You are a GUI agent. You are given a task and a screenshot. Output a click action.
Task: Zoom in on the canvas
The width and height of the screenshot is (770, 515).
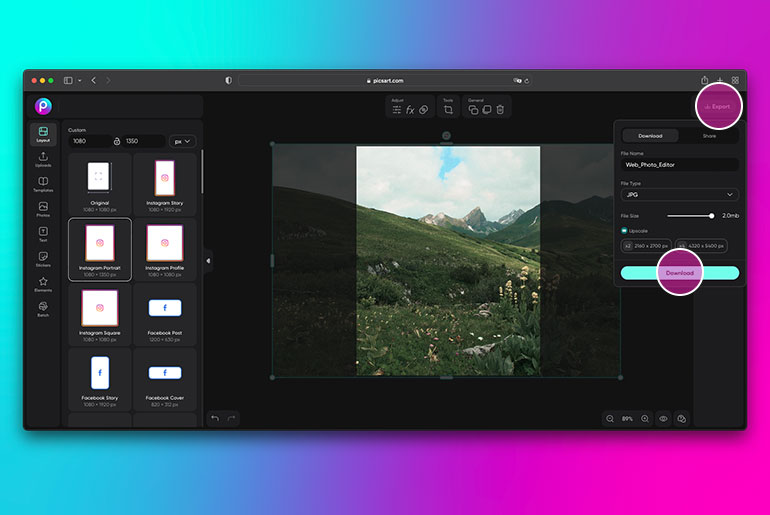pyautogui.click(x=645, y=419)
